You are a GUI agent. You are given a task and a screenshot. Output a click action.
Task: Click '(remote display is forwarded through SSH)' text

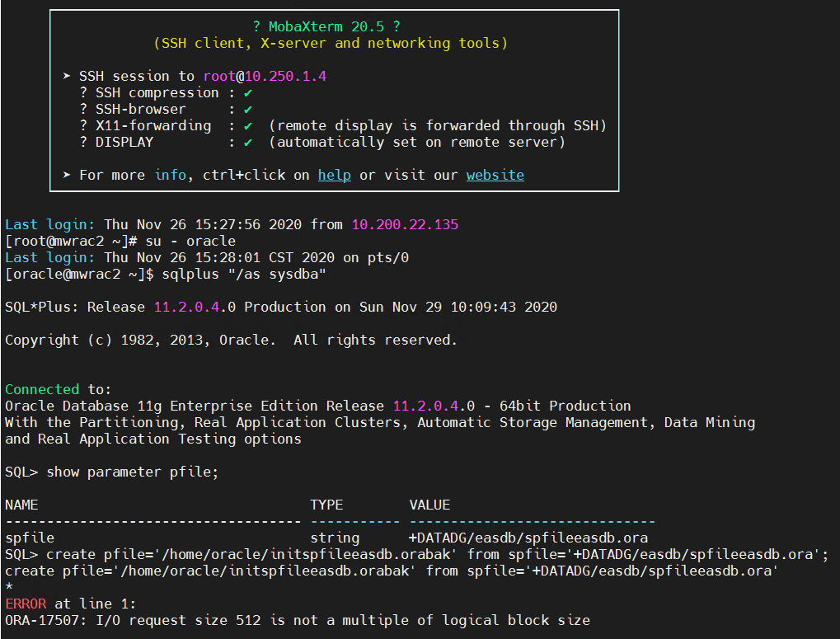click(437, 126)
